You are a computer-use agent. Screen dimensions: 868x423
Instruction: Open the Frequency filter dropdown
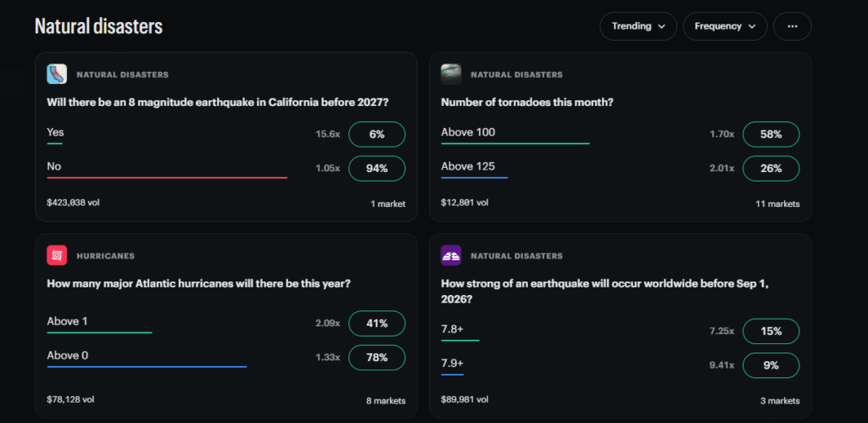726,26
